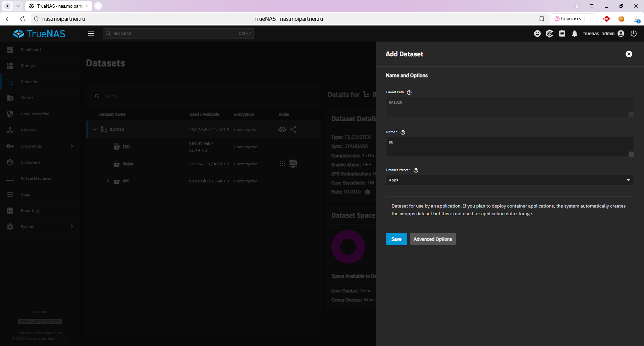Open the jobs clipboard icon

click(x=562, y=34)
